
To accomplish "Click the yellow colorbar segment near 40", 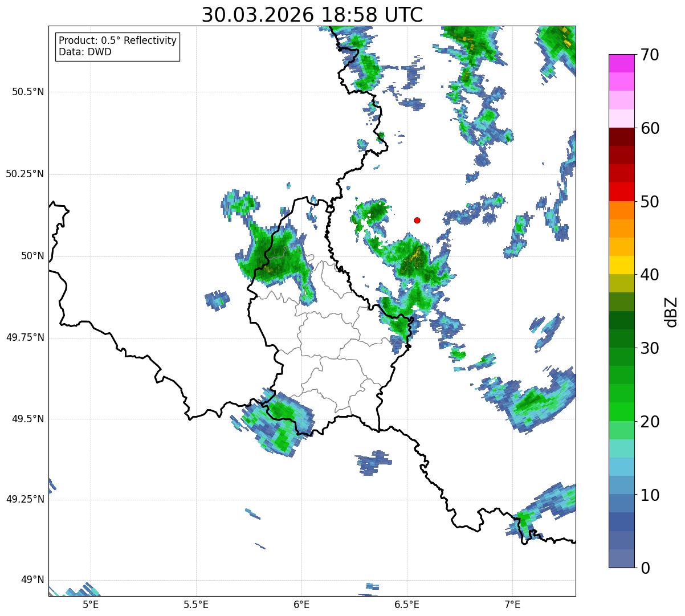I will point(622,265).
